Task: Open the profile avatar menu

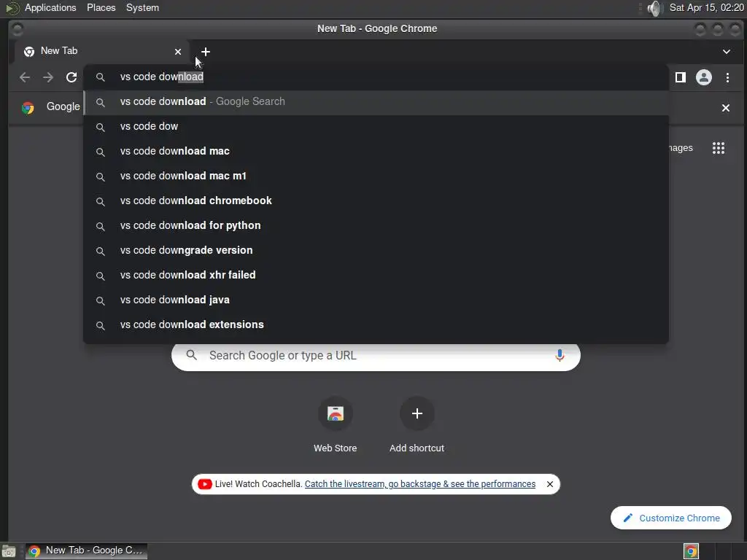Action: (704, 77)
